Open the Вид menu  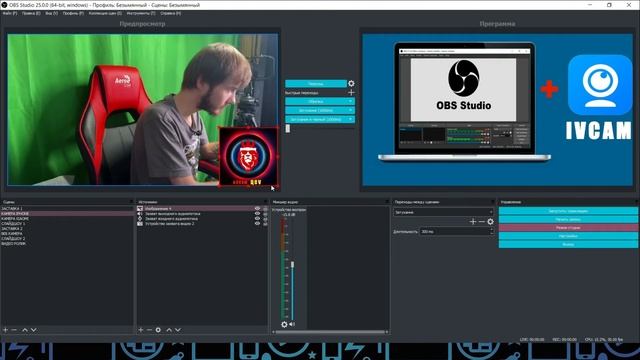pos(51,13)
